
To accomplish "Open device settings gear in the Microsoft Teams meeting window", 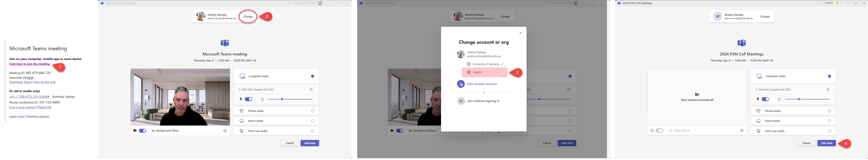I will pyautogui.click(x=225, y=131).
